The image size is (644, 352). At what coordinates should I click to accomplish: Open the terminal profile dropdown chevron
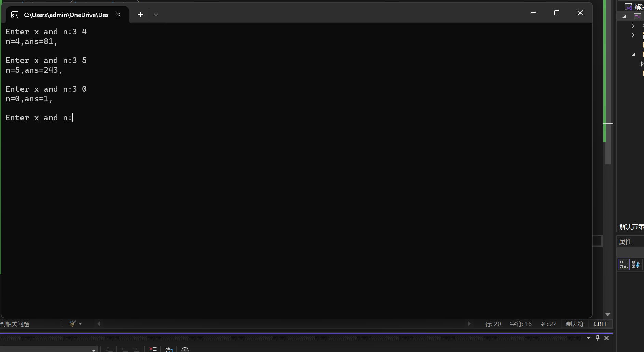click(x=156, y=15)
